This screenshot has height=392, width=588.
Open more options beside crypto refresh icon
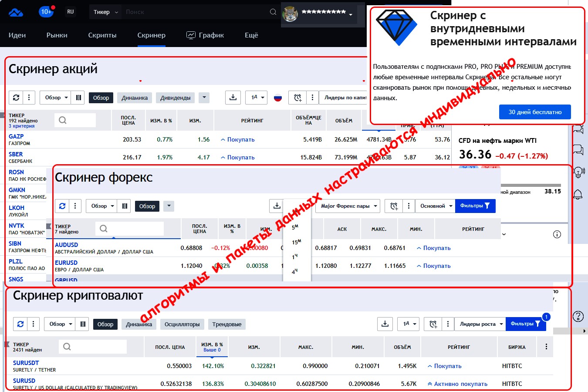coord(33,324)
